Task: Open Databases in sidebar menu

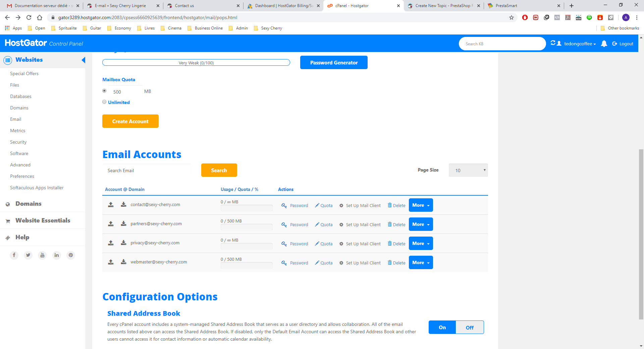Action: pos(20,96)
